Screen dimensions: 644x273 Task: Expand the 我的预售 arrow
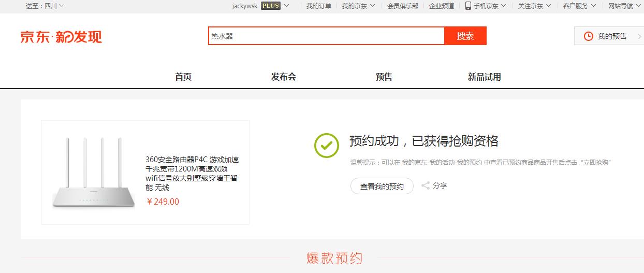tap(639, 36)
